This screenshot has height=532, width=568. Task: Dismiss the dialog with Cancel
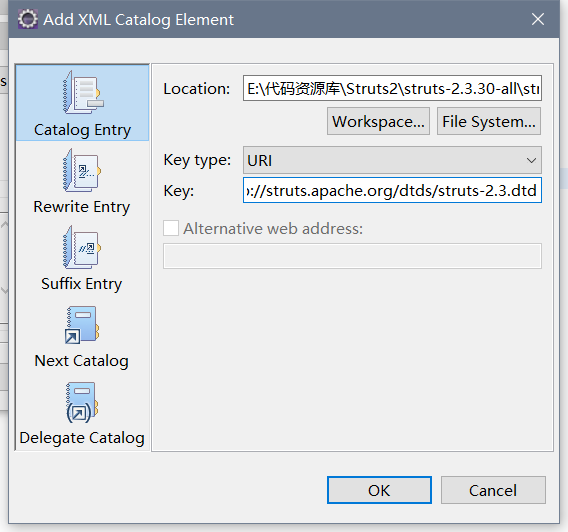tap(493, 490)
